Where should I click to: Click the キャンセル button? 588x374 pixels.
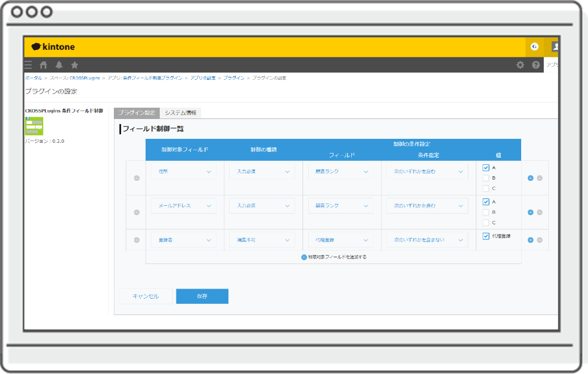coord(146,296)
